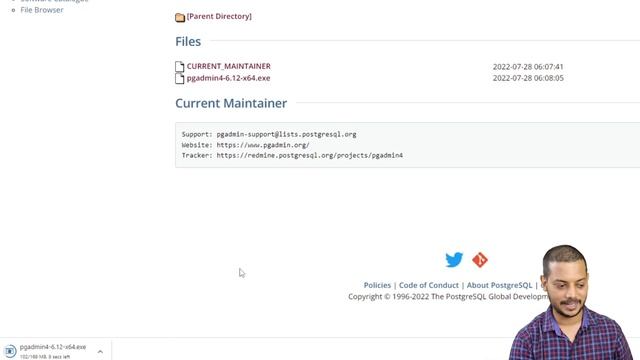Click the download progress icon in the downloads bar
This screenshot has height=360, width=640.
(10, 351)
